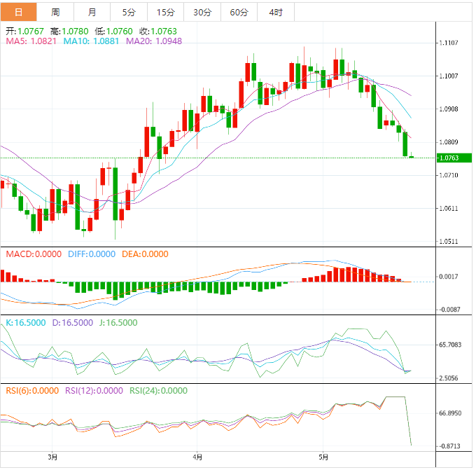This screenshot has height=470, width=476.
Task: Click the opening price 开:1.0767
Action: pos(25,32)
